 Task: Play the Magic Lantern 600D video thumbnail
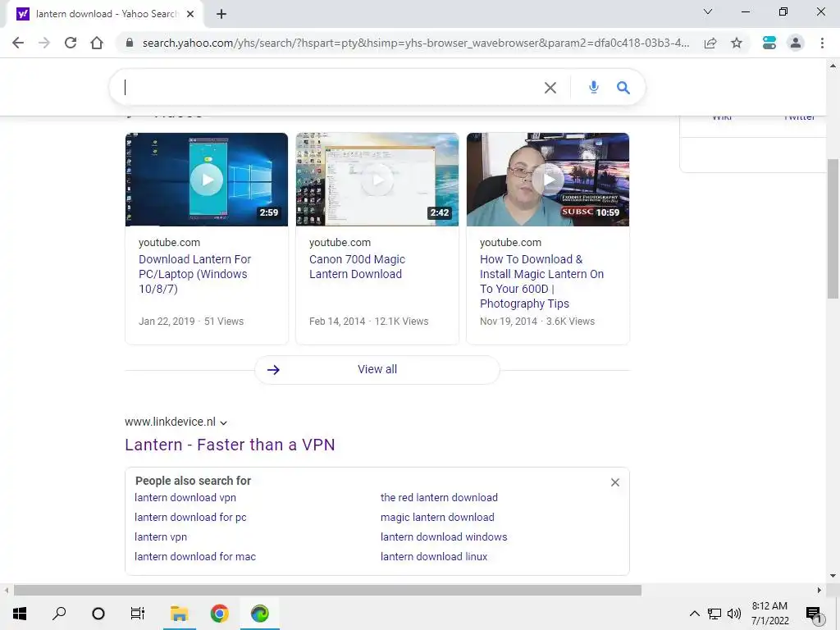click(547, 180)
